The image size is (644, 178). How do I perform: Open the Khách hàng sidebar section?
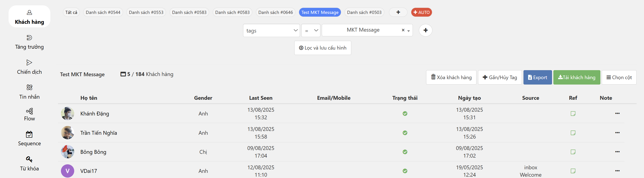(x=29, y=17)
